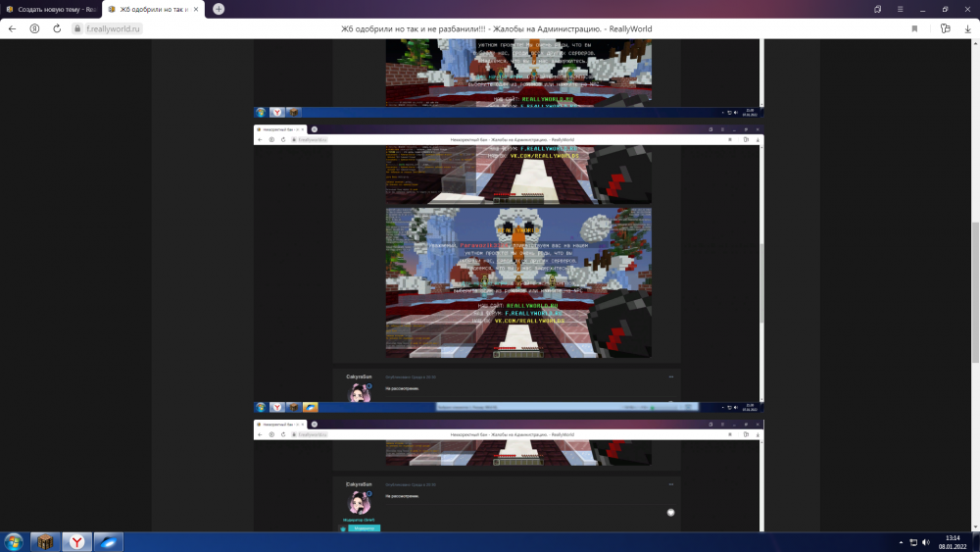Switch to the 'Создать новую тему' tab
This screenshot has width=980, height=552.
pyautogui.click(x=51, y=10)
